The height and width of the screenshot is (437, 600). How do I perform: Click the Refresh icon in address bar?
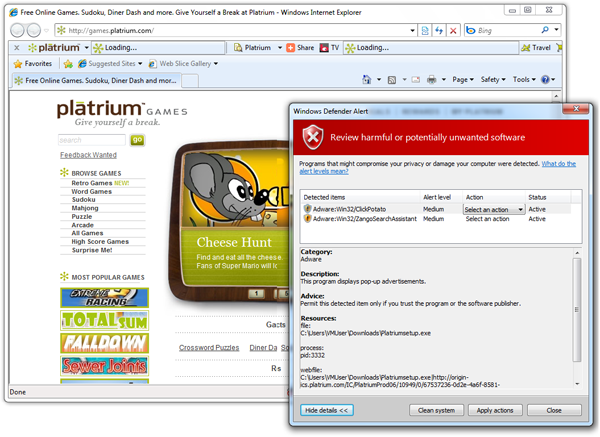(439, 30)
